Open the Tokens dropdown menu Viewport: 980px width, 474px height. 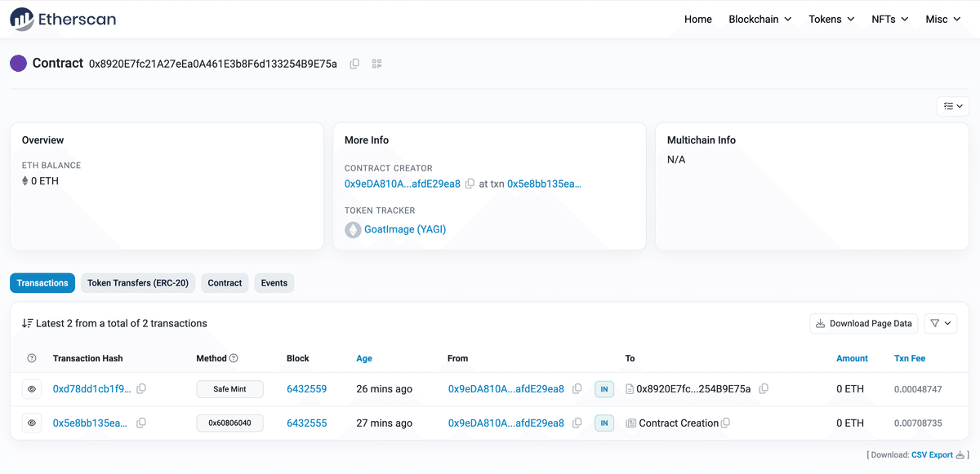pyautogui.click(x=831, y=19)
